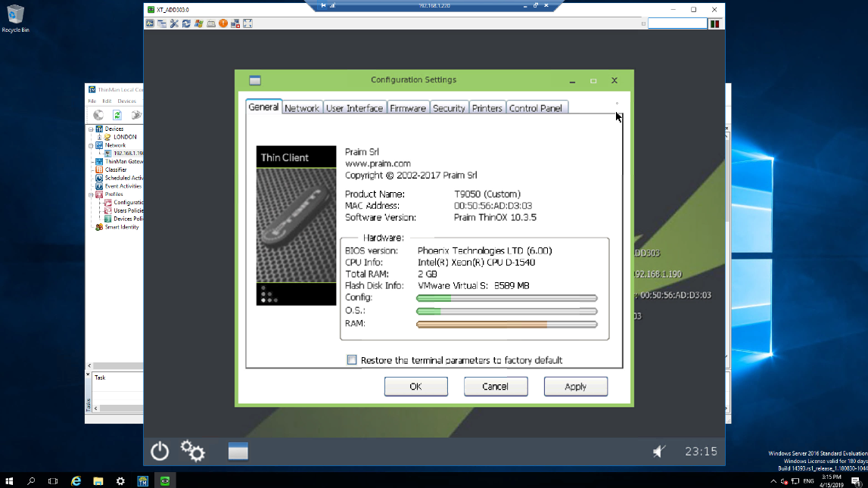
Task: Click the Apply button
Action: click(576, 387)
